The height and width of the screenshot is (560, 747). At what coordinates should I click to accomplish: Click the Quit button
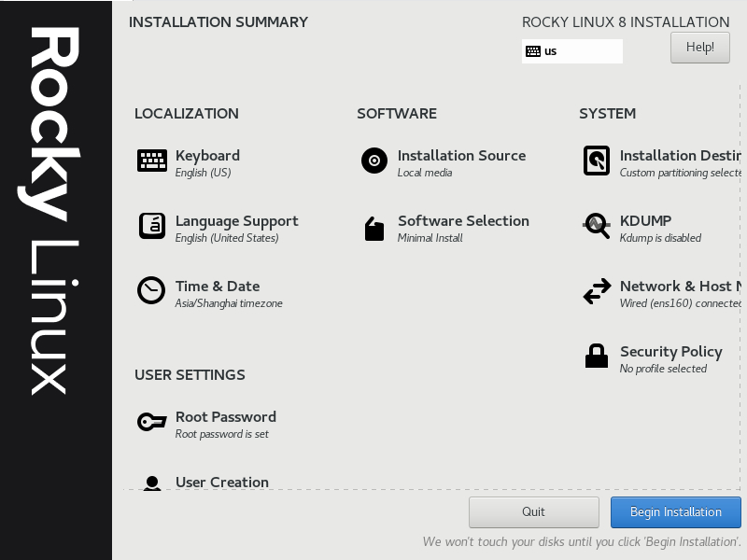click(x=533, y=511)
